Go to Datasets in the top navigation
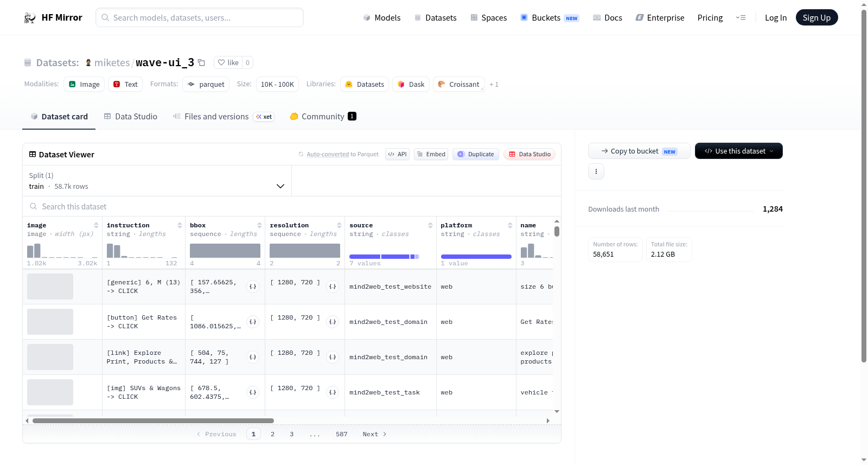This screenshot has width=868, height=465. point(435,17)
